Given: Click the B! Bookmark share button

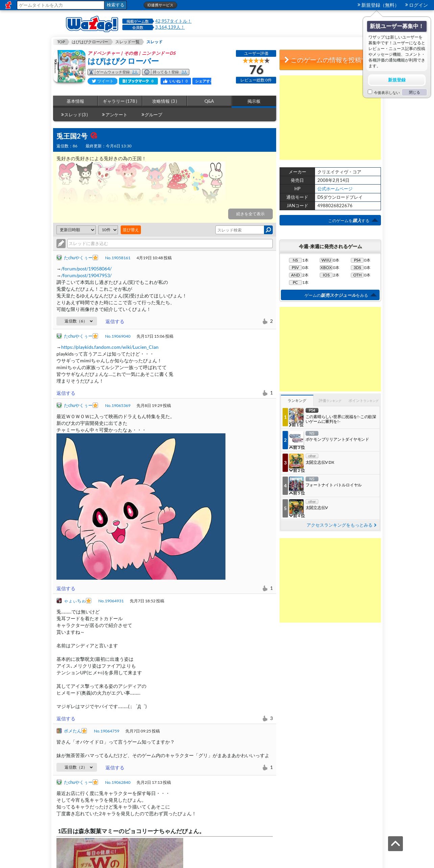Looking at the screenshot, I should (138, 81).
